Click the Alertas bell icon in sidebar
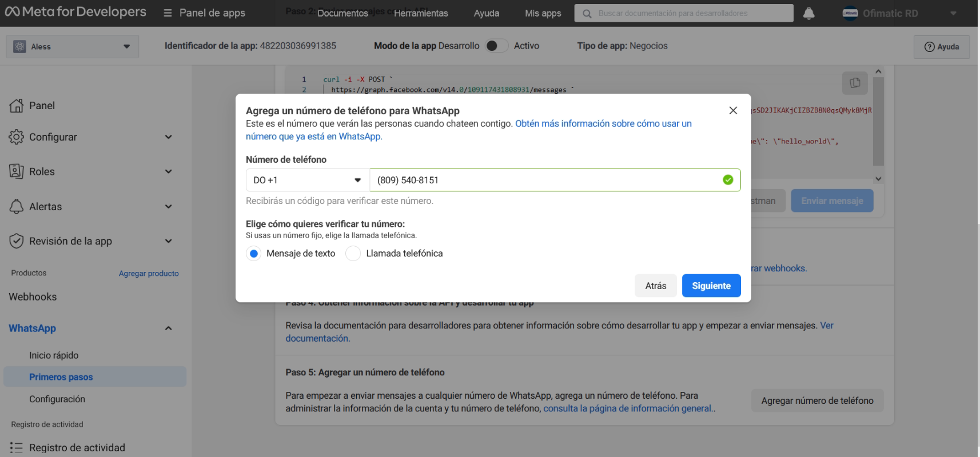This screenshot has height=457, width=980. pyautogui.click(x=17, y=207)
